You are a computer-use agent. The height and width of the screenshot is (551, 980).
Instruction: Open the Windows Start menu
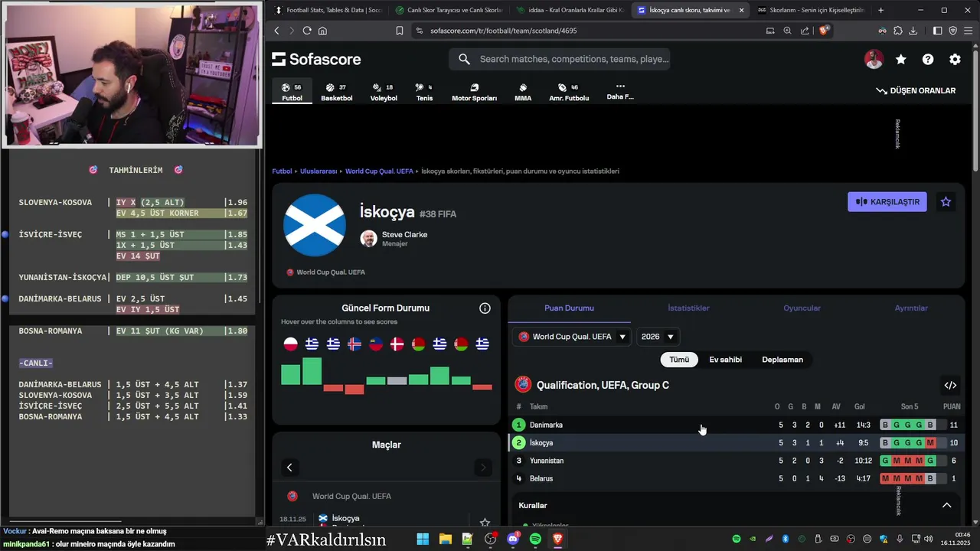(x=423, y=539)
